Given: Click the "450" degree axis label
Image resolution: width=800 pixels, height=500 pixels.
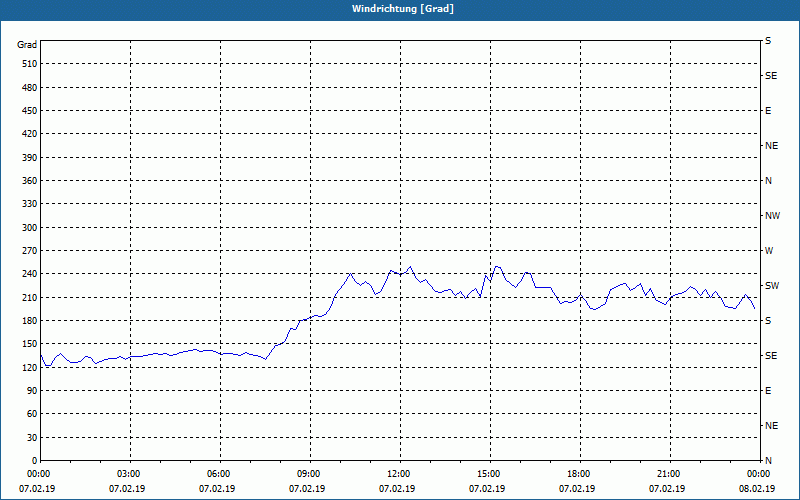Looking at the screenshot, I should (30, 111).
